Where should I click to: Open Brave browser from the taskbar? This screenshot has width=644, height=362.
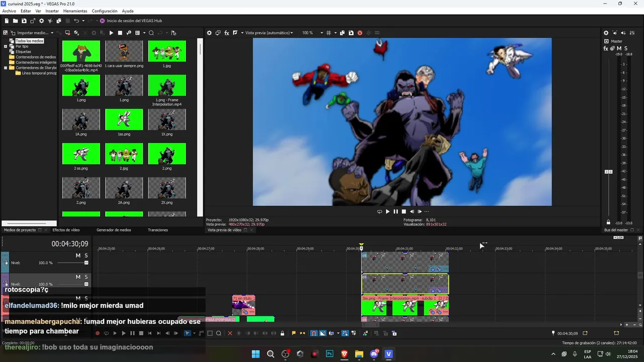point(345,354)
